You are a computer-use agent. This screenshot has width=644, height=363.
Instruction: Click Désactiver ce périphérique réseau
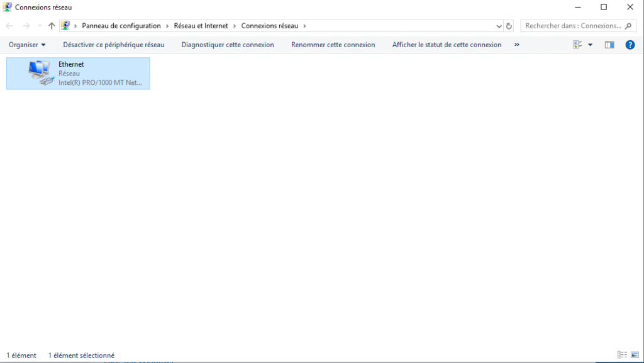[114, 45]
